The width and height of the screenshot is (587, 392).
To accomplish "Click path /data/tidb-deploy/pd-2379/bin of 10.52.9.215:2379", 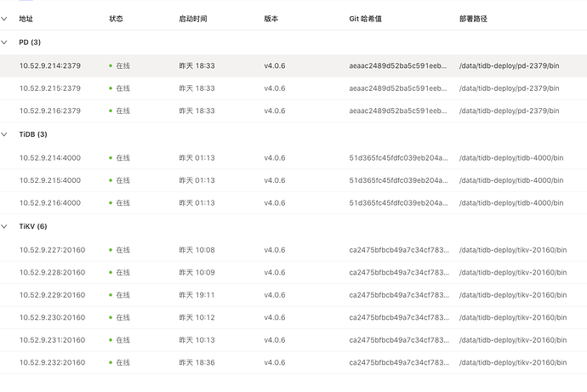I will click(509, 88).
